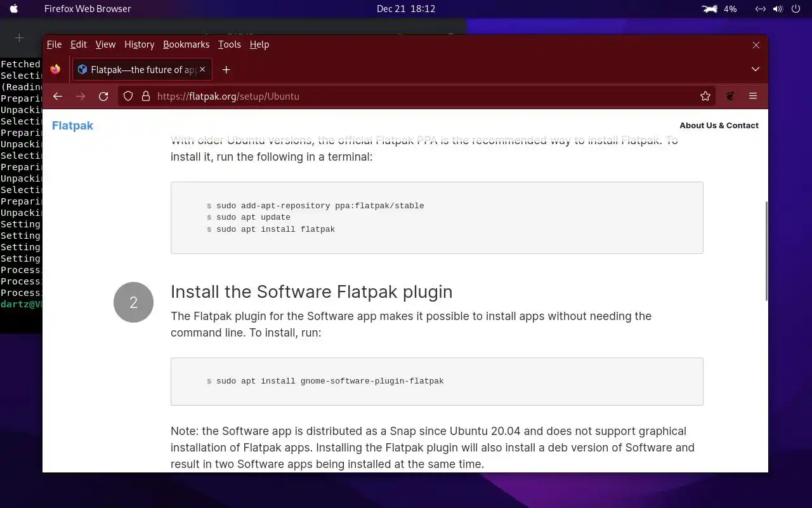The height and width of the screenshot is (508, 812).
Task: Close the Flatpak tab
Action: [202, 69]
